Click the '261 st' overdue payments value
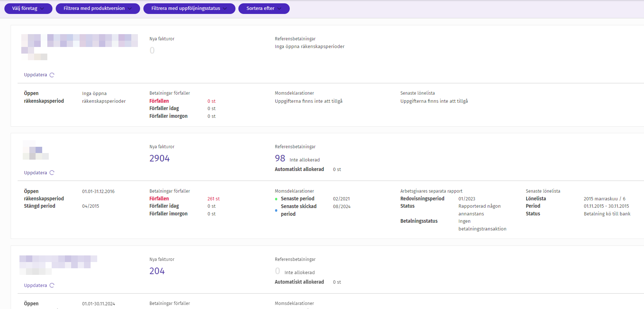Viewport: 644px width, 309px height. (x=213, y=199)
